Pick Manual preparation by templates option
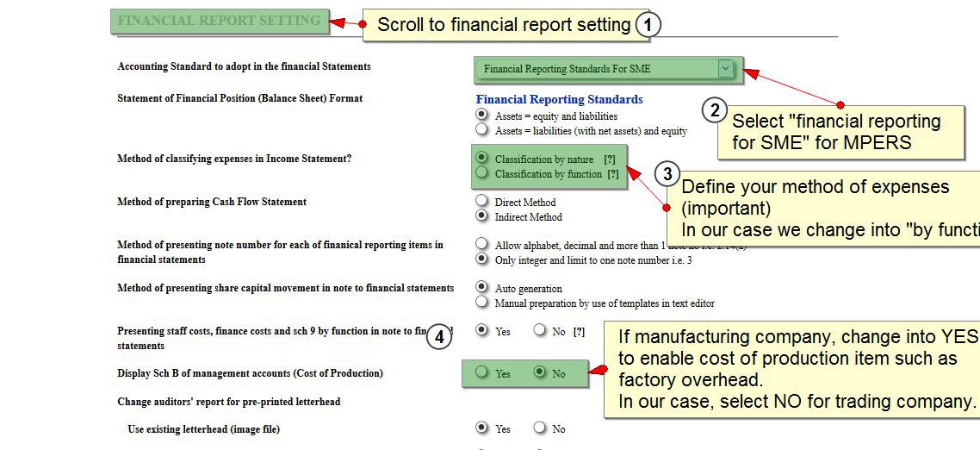 [481, 302]
